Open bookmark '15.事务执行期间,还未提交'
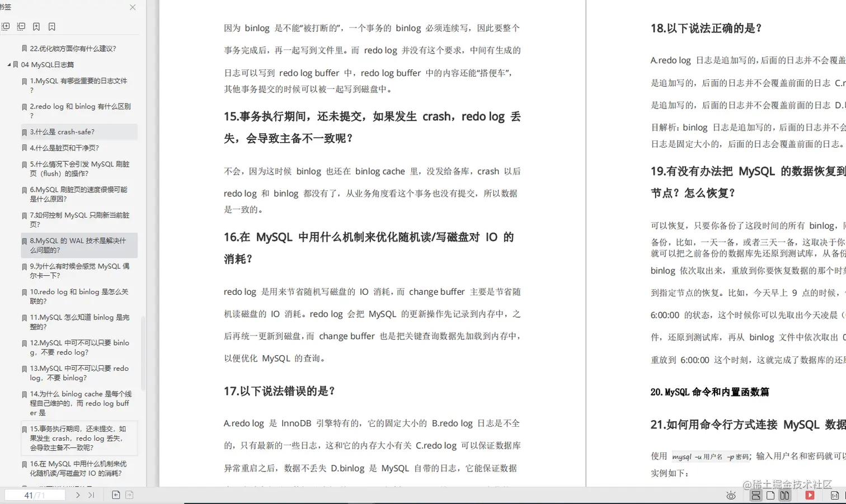 click(x=78, y=439)
